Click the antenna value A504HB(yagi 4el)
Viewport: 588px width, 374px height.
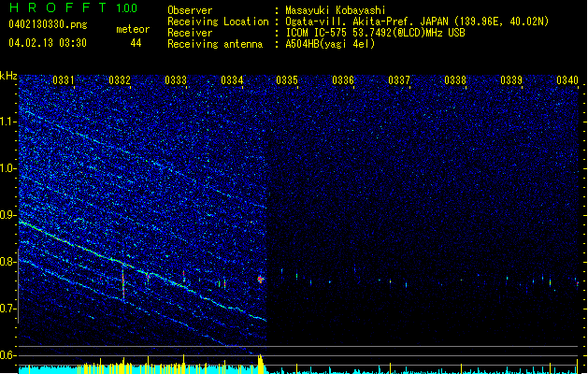(330, 44)
